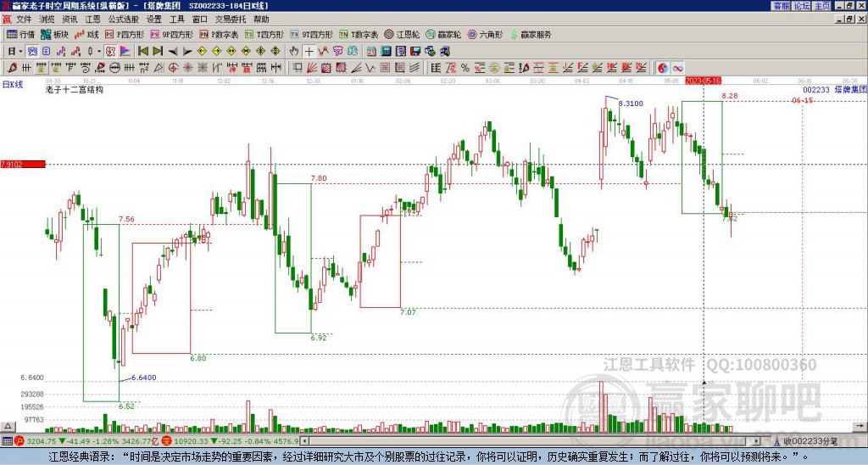
Task: Select the zigzag wave line tool
Action: point(370,68)
